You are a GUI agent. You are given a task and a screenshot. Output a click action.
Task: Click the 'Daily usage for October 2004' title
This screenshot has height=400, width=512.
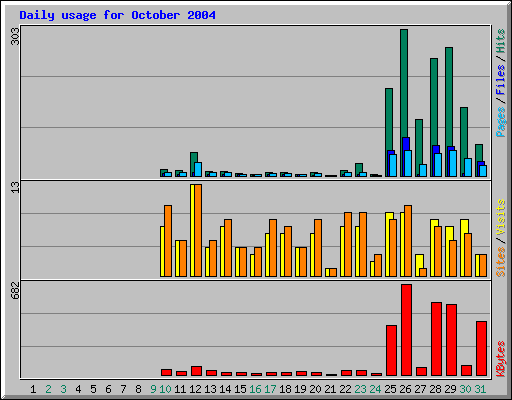point(117,15)
